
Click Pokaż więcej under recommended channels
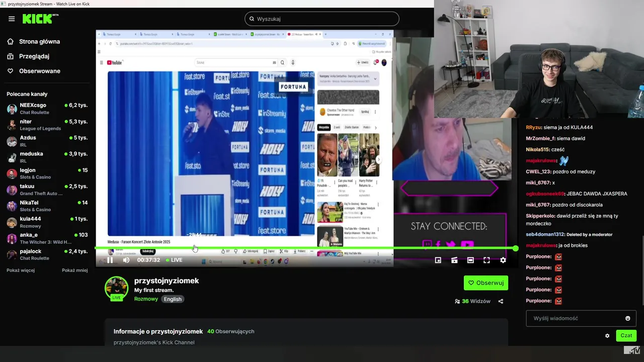pyautogui.click(x=21, y=270)
